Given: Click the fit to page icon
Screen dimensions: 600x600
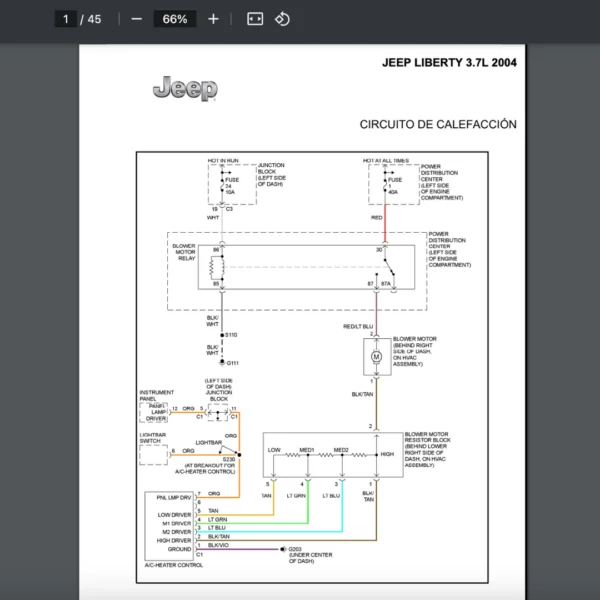Looking at the screenshot, I should pyautogui.click(x=255, y=19).
